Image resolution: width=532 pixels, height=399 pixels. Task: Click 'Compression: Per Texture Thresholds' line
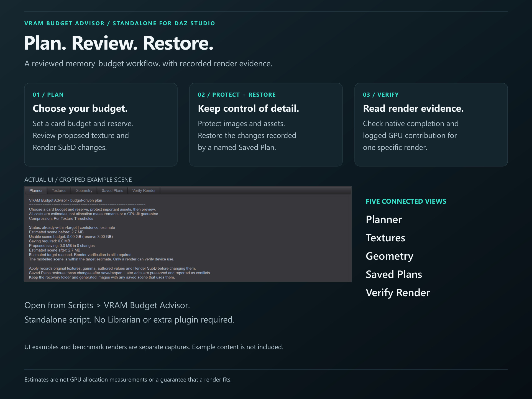(x=61, y=219)
